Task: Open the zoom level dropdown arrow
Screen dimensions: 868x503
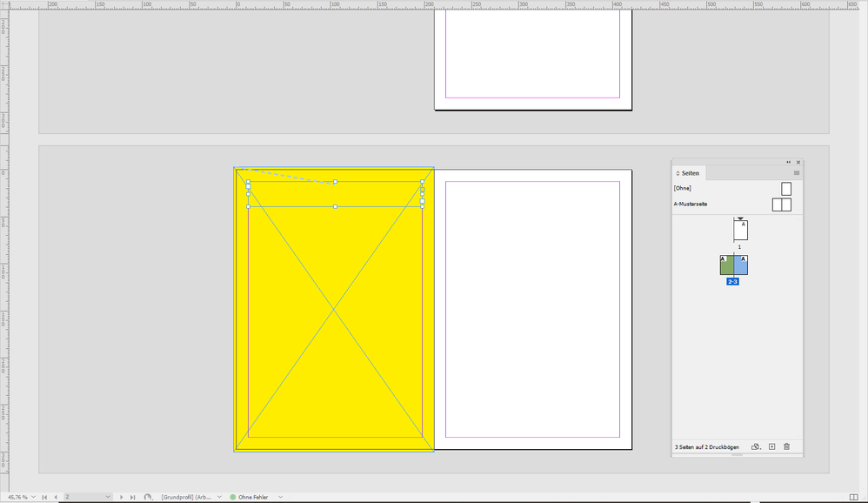Action: (34, 498)
